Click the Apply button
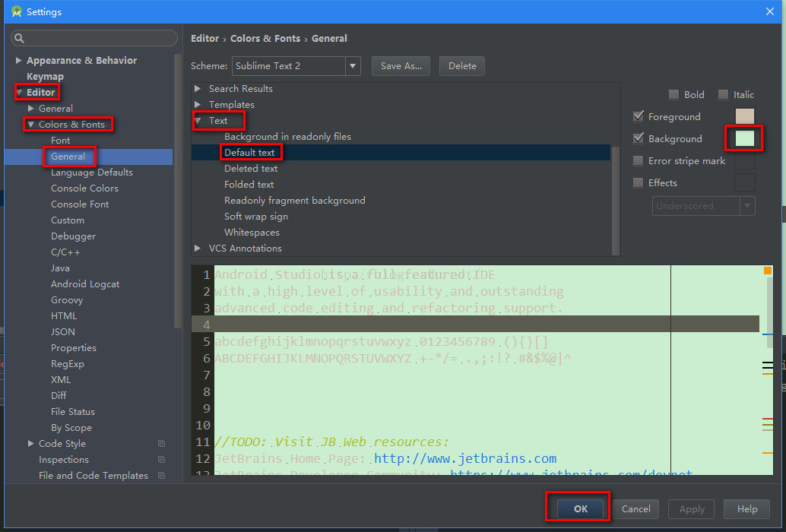The width and height of the screenshot is (786, 532). (692, 509)
